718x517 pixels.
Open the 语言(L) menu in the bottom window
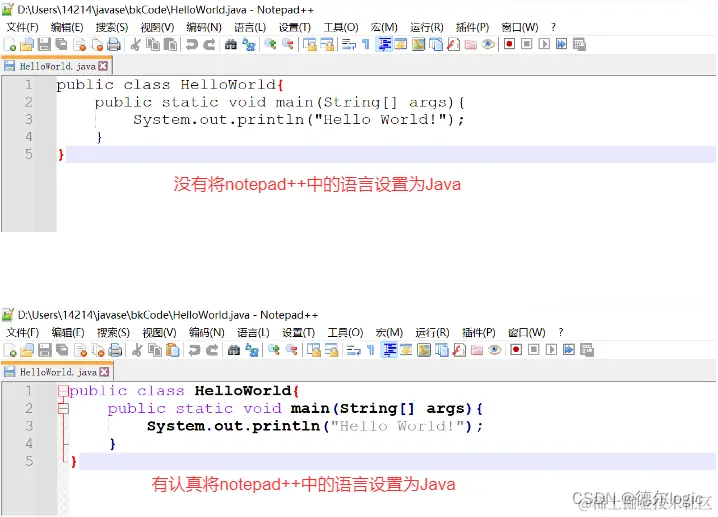[x=253, y=332]
